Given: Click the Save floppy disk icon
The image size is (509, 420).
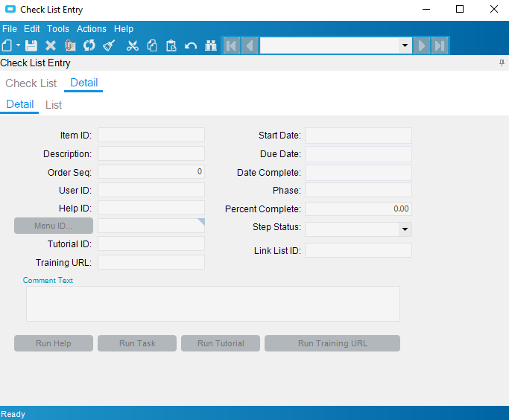Looking at the screenshot, I should click(31, 45).
